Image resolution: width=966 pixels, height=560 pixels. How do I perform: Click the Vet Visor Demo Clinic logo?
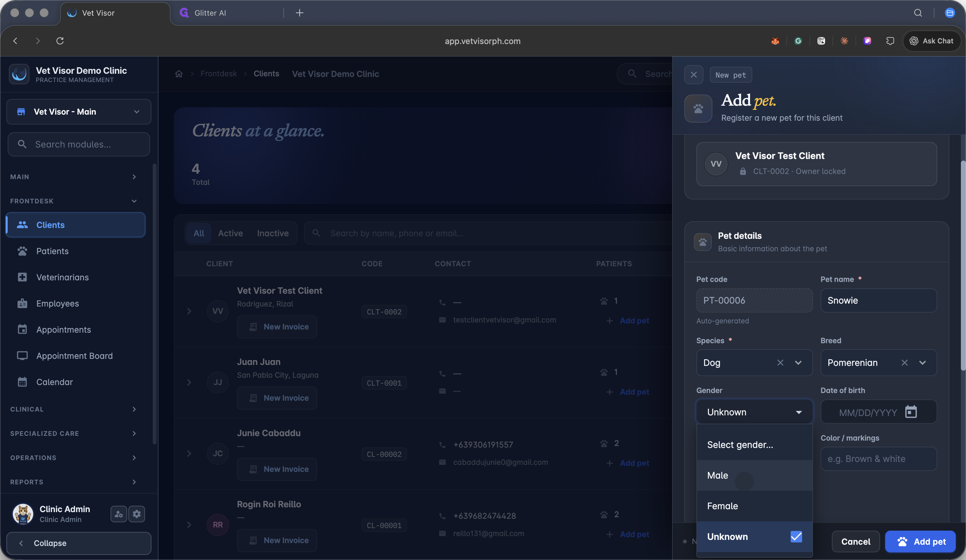click(19, 74)
